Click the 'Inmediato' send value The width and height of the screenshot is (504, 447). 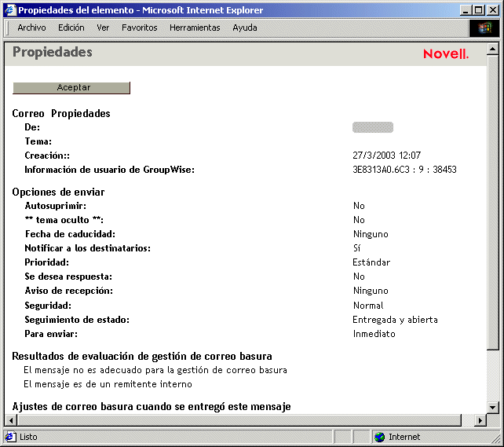(374, 334)
